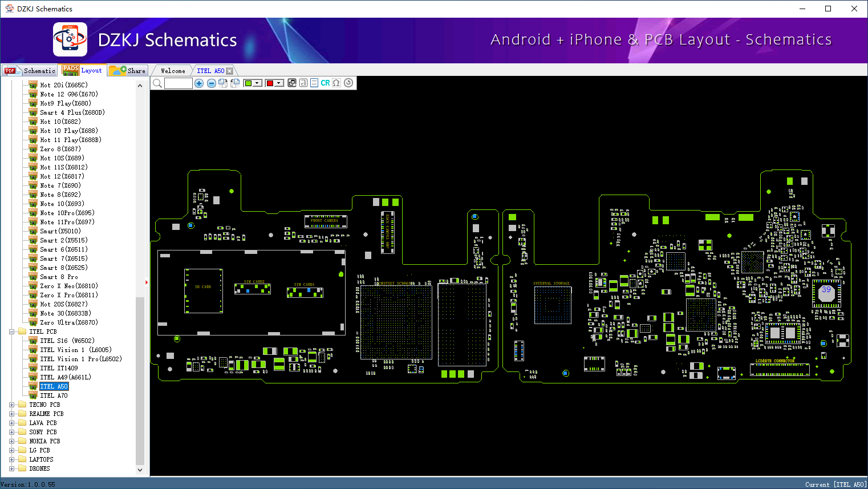Open Smart 8 Pro layout entry
This screenshot has width=868, height=489.
point(59,277)
